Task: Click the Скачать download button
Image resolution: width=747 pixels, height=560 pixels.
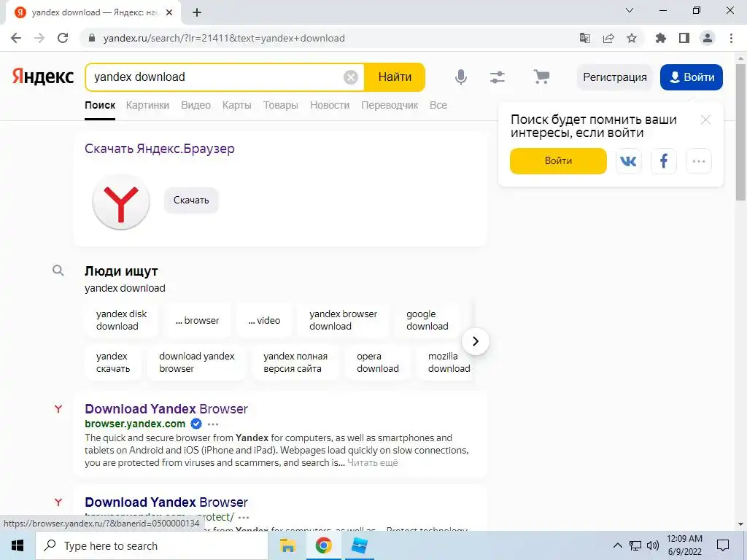Action: 191,200
